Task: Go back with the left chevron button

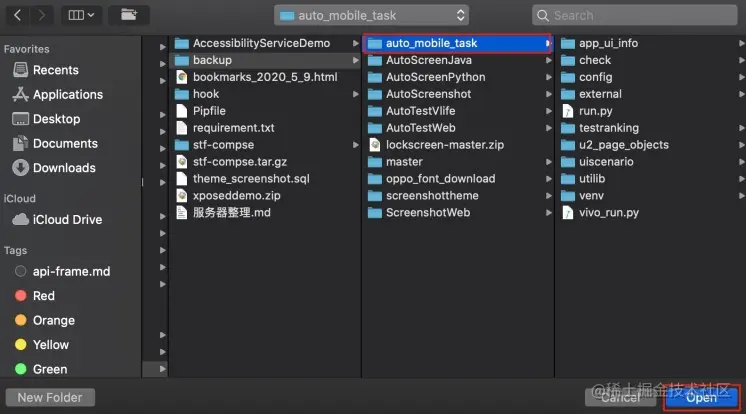Action: tap(18, 15)
